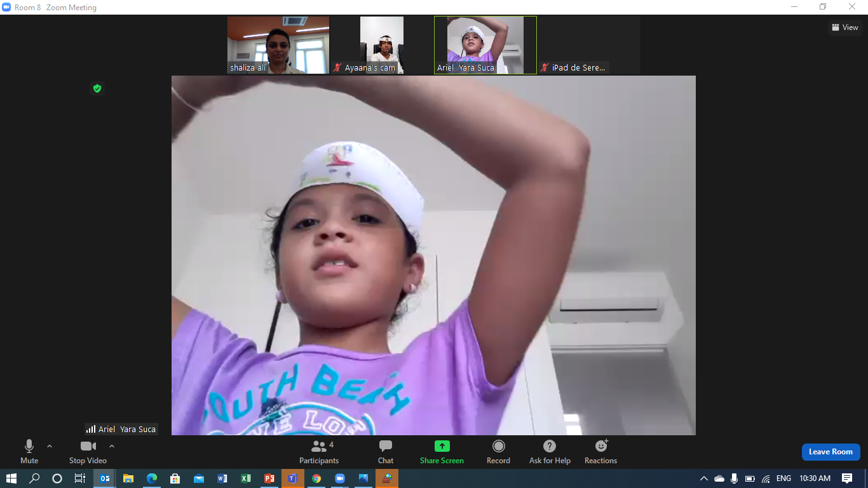Mute the microphone

(x=29, y=451)
